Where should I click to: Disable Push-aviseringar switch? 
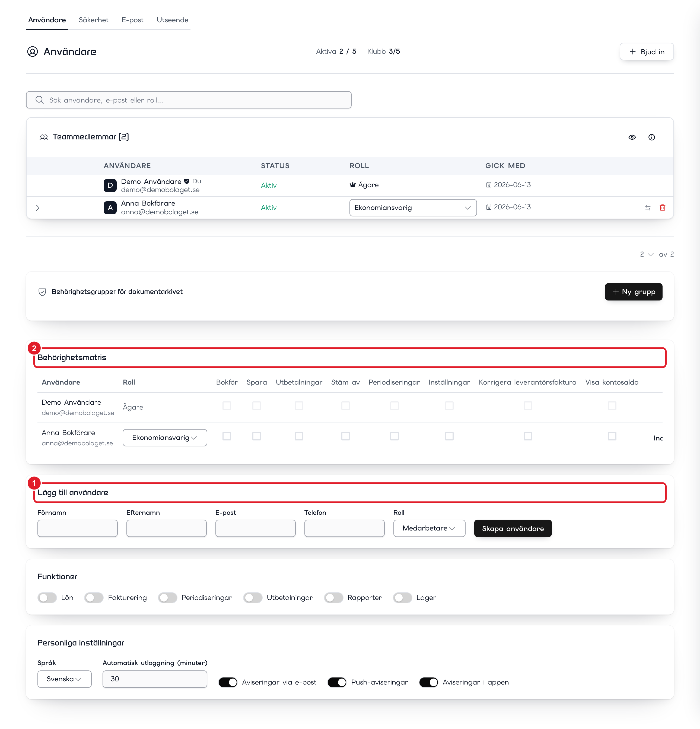point(337,682)
